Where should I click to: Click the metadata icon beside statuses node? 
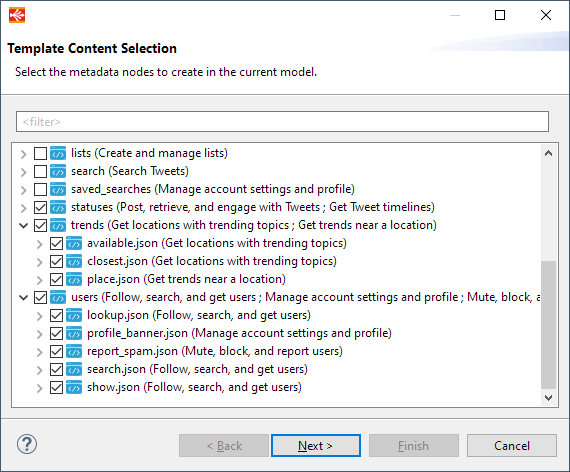[x=58, y=207]
